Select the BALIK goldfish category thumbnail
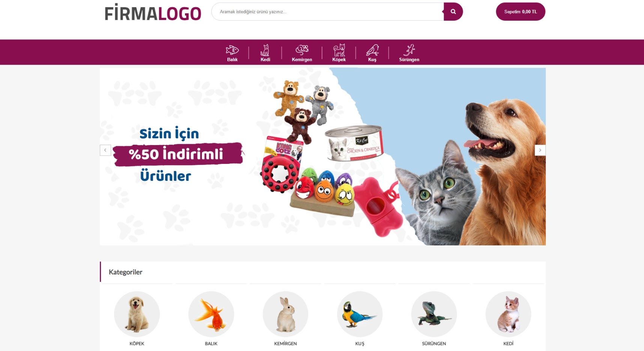 click(x=211, y=314)
